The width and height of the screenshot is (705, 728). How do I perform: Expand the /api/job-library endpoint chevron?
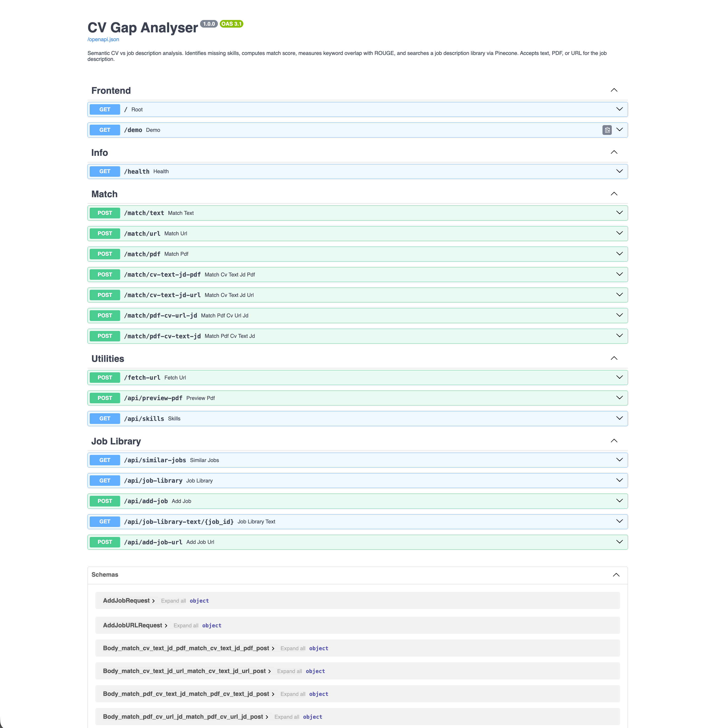click(x=619, y=480)
